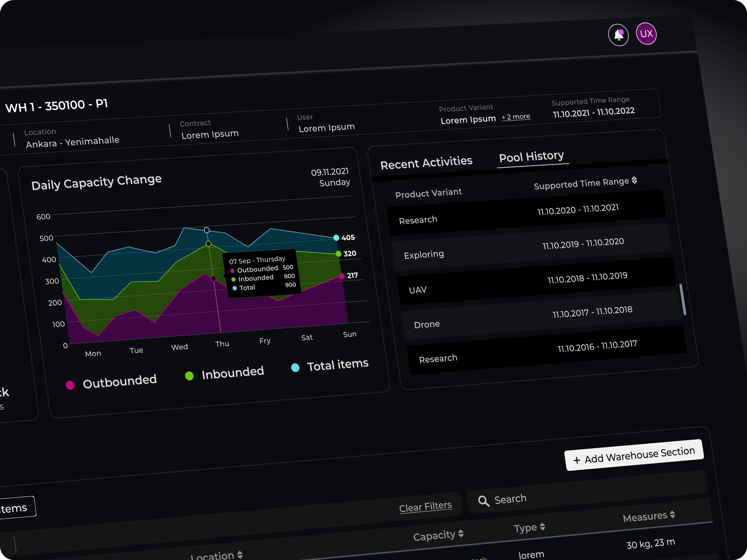
Task: Sort table by Type column arrows
Action: (x=542, y=527)
